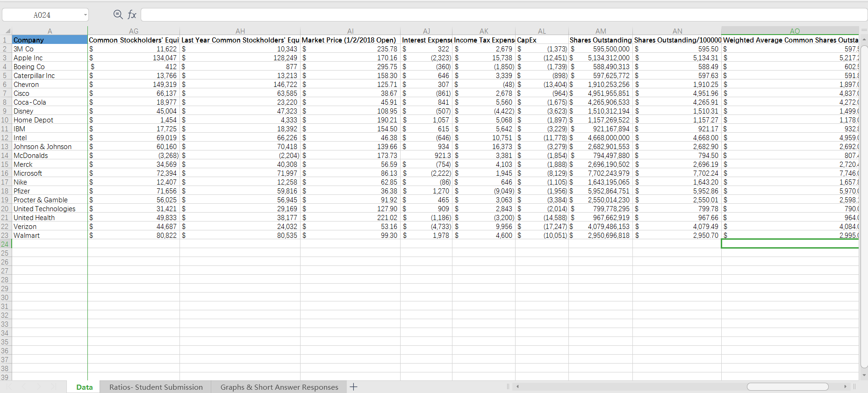Click the zoom magnifier icon beside fx
Image resolution: width=868 pixels, height=393 pixels.
pos(118,14)
